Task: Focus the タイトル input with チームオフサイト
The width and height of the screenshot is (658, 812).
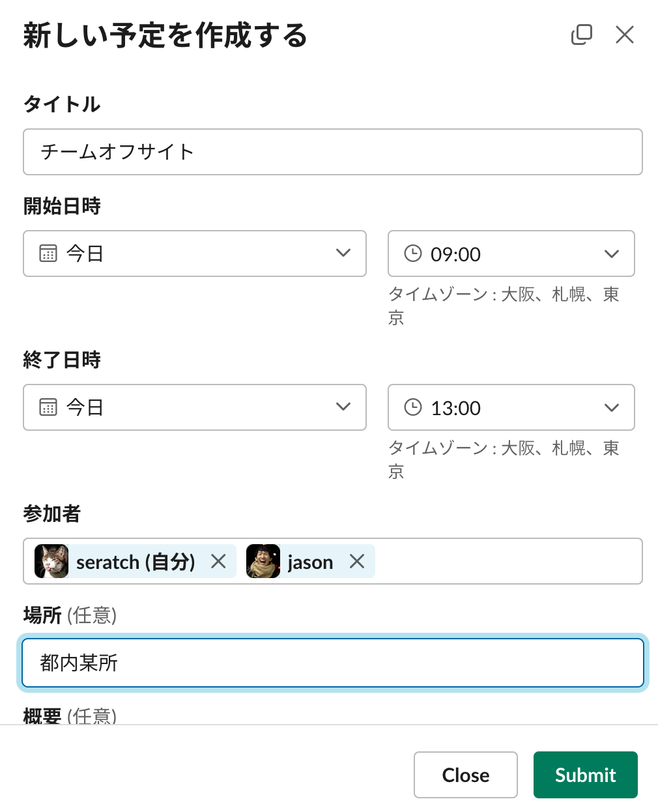Action: coord(332,152)
